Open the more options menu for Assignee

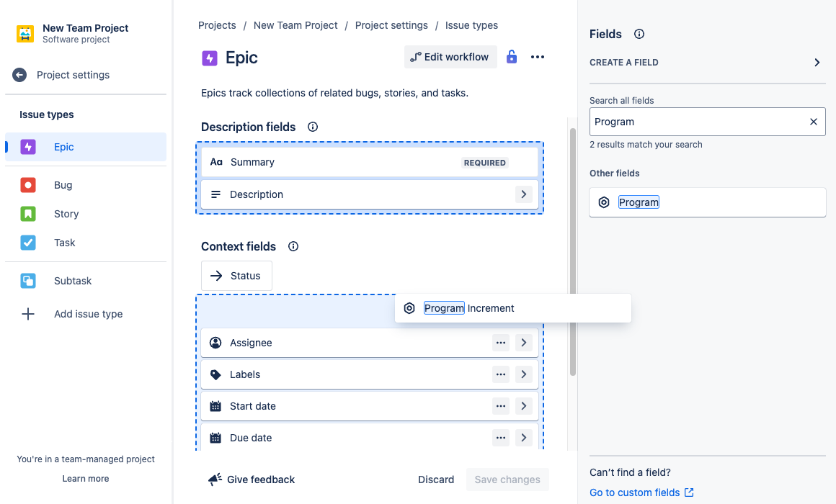[x=501, y=343]
